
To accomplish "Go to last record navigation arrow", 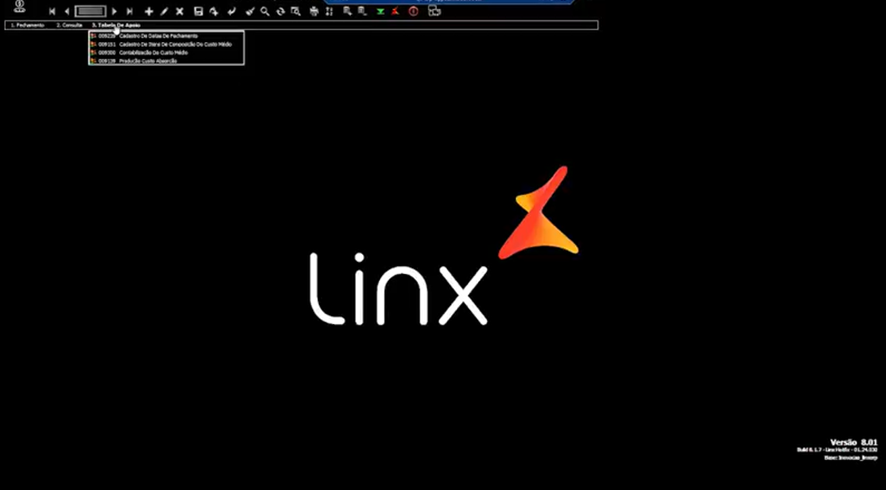I will [x=129, y=11].
